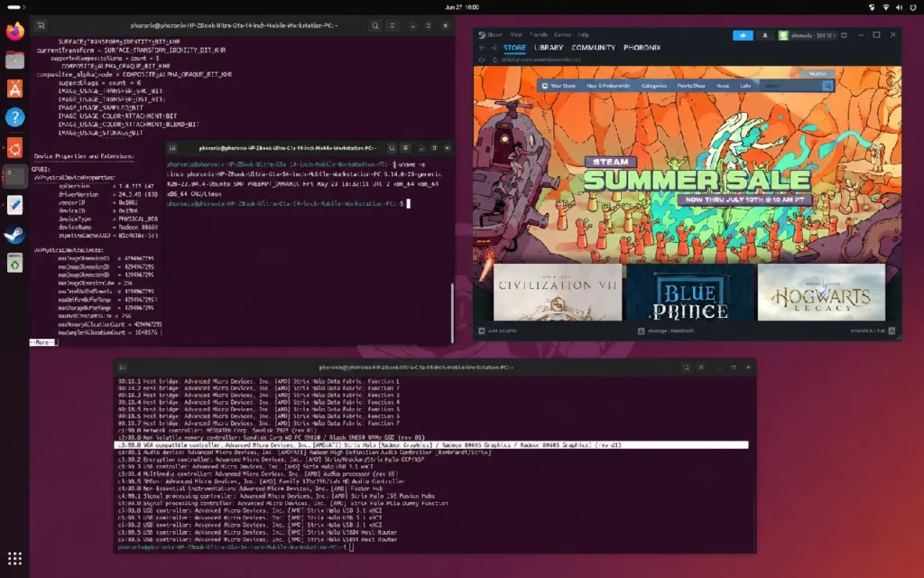The width and height of the screenshot is (924, 578).
Task: Open search in the top-left terminal
Action: (x=374, y=25)
